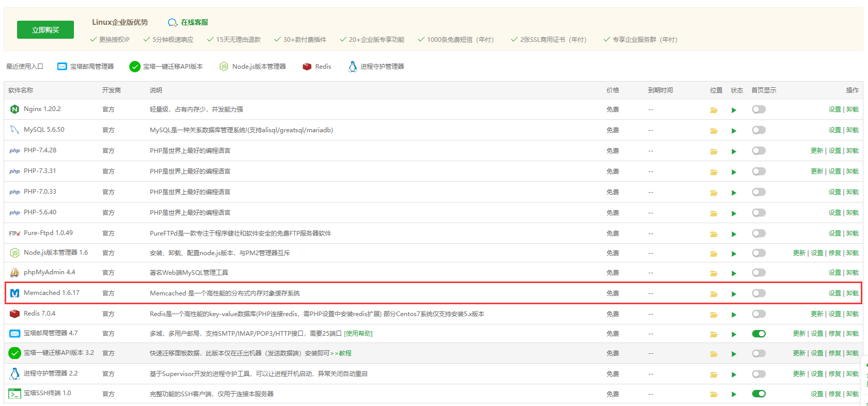868x406 pixels.
Task: Open the folder location for PHP-7.4.28
Action: point(713,151)
